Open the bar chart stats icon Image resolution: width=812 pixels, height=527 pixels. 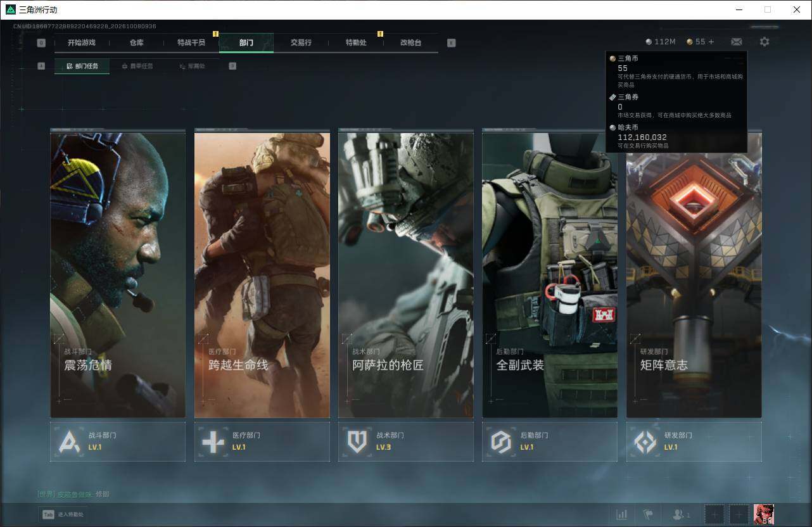click(x=622, y=514)
